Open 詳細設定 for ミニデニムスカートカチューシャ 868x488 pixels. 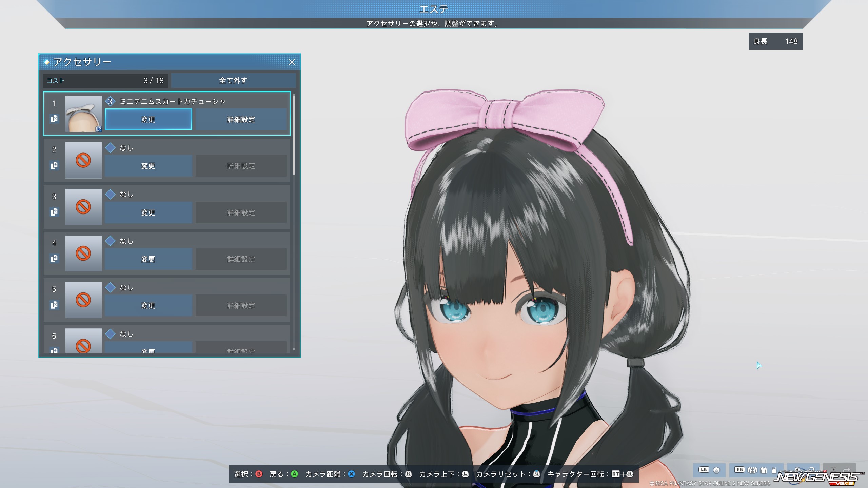point(241,119)
